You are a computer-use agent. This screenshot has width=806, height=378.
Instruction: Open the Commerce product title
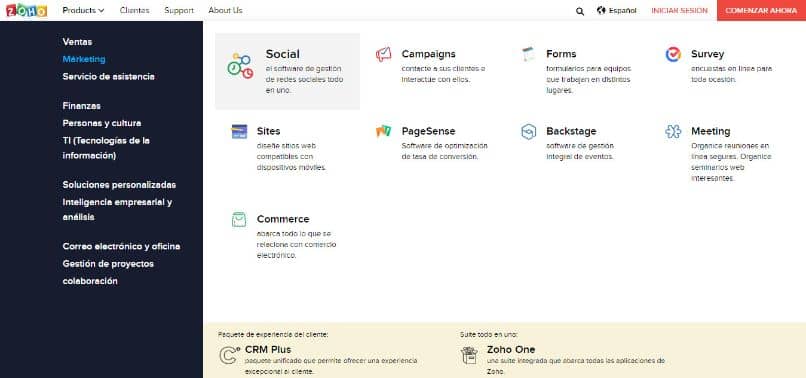pos(283,220)
